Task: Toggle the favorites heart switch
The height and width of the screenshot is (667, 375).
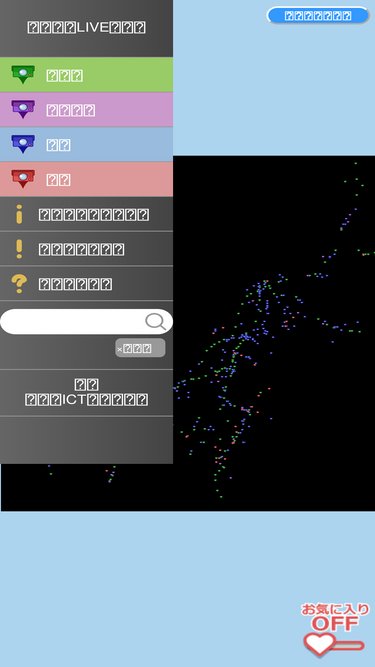Action: 333,645
